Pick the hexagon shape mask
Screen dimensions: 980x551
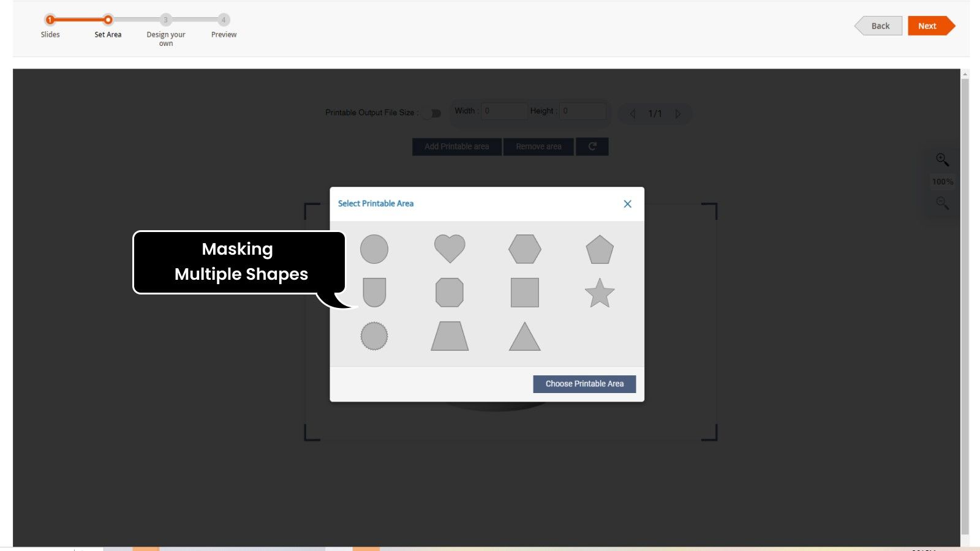pos(525,249)
